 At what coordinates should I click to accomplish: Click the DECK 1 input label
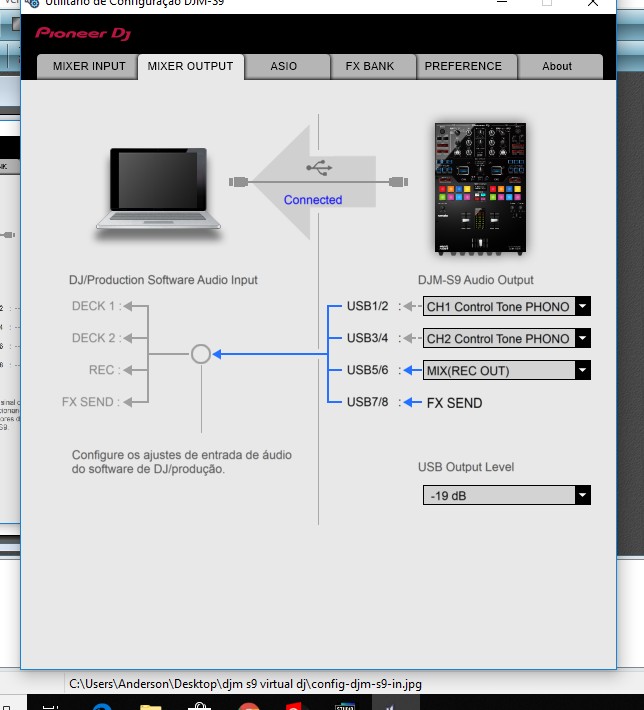click(x=96, y=306)
